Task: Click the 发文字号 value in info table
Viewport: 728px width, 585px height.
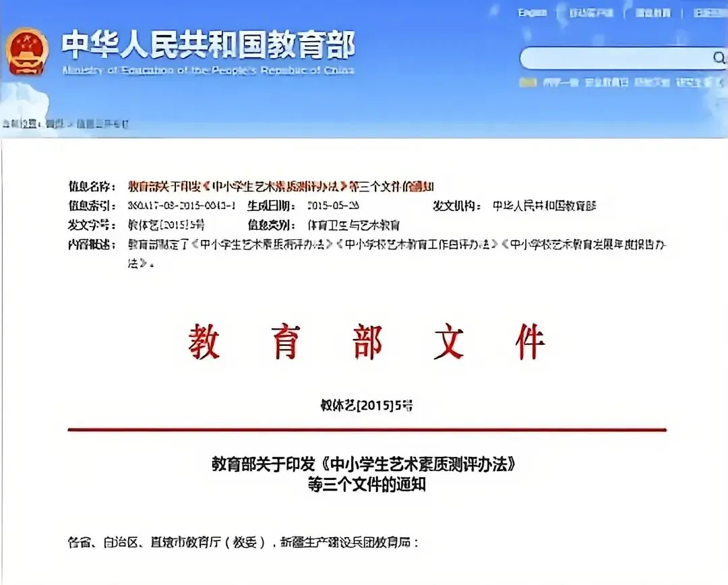Action: [166, 224]
